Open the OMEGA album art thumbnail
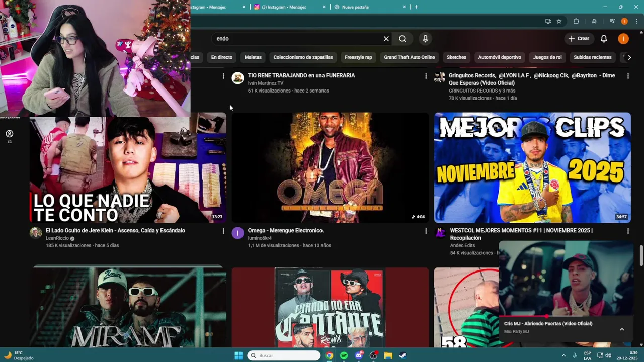The image size is (644, 362). (330, 167)
